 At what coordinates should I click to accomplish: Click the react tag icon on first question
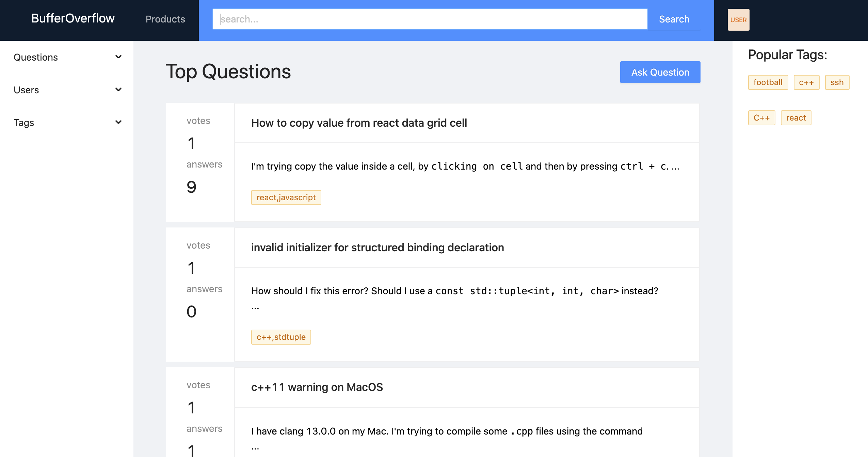286,197
